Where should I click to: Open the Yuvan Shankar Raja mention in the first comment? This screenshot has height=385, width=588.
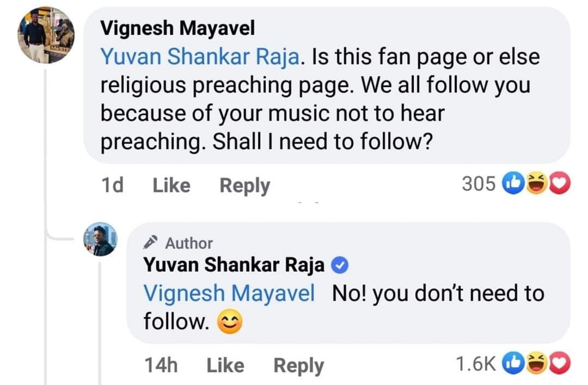point(200,57)
